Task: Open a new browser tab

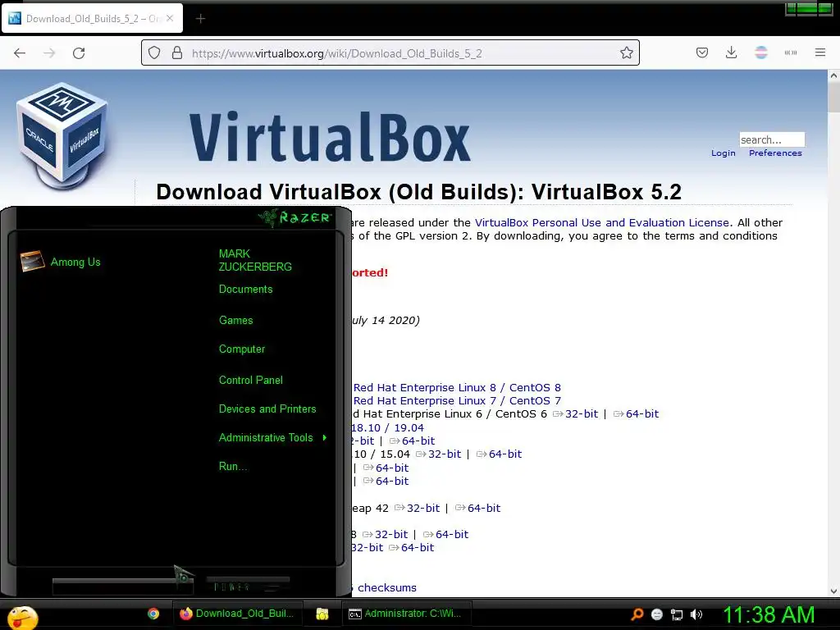Action: coord(200,19)
